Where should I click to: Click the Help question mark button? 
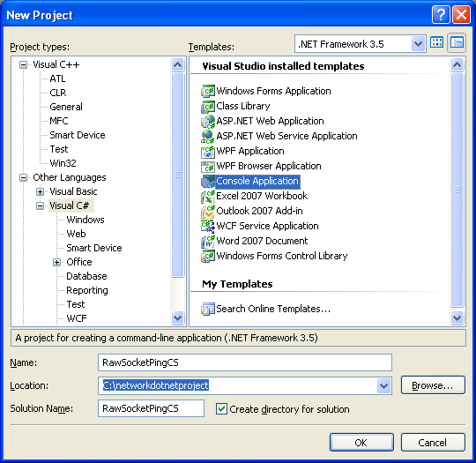point(441,15)
